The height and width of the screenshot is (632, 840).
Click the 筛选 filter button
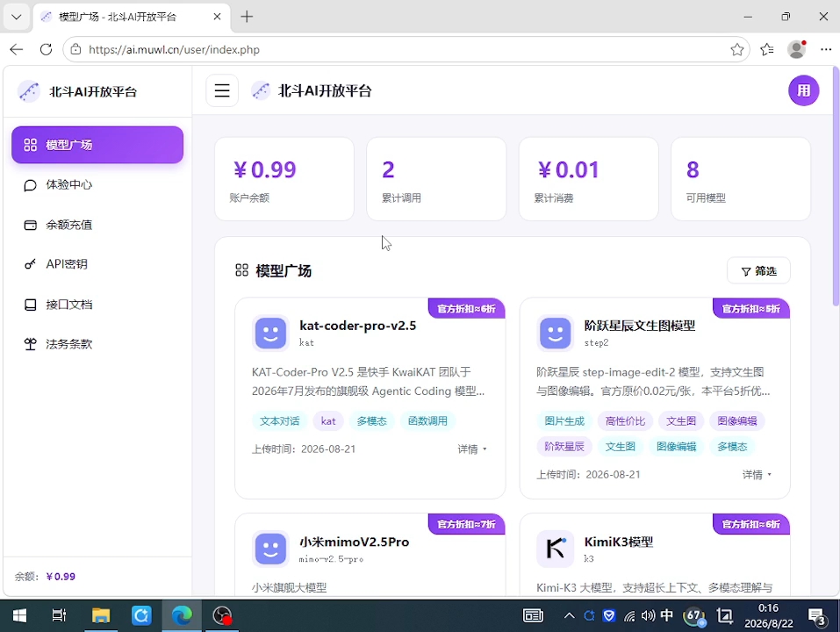(x=758, y=271)
